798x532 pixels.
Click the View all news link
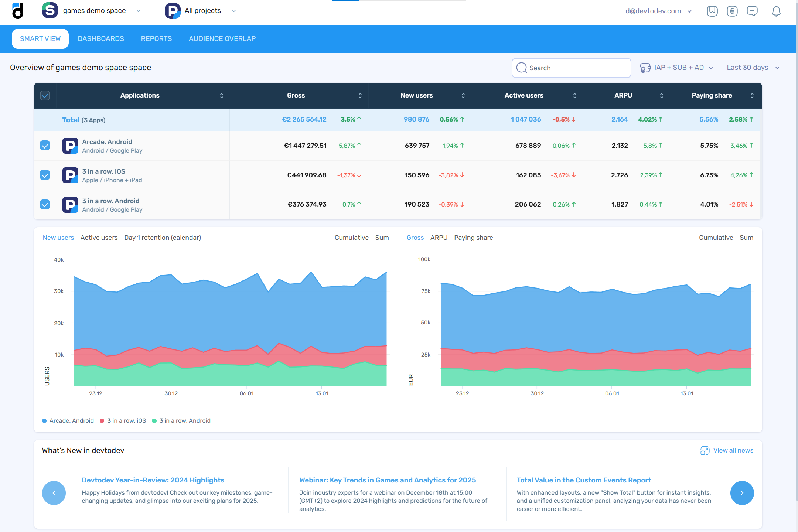pos(733,450)
